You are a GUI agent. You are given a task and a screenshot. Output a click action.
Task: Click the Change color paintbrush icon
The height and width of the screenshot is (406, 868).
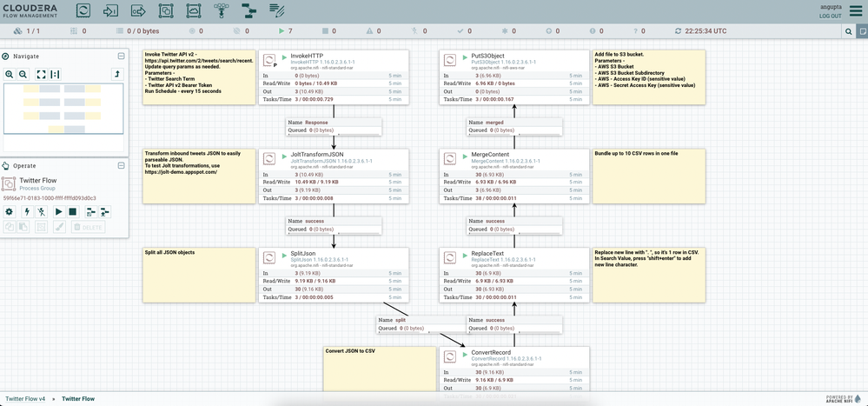[x=59, y=227]
